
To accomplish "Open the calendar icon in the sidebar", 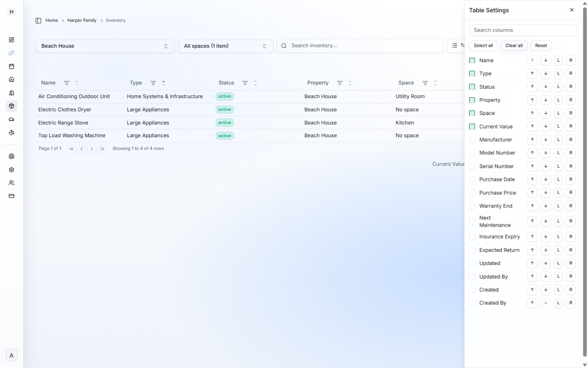I will pos(12,66).
